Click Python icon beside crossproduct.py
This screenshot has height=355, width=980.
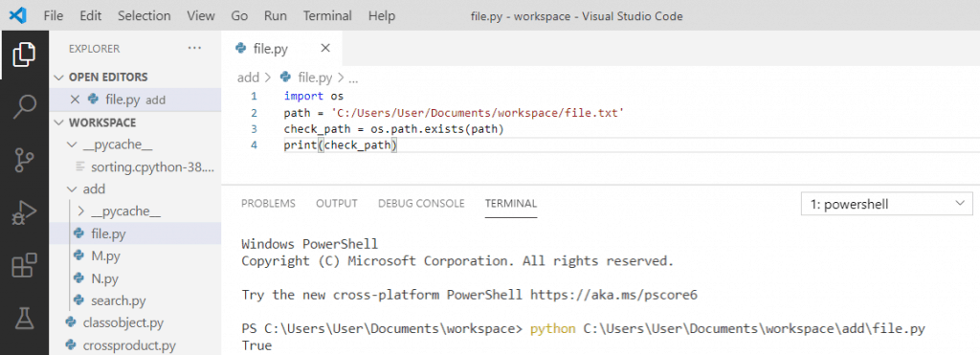click(71, 345)
